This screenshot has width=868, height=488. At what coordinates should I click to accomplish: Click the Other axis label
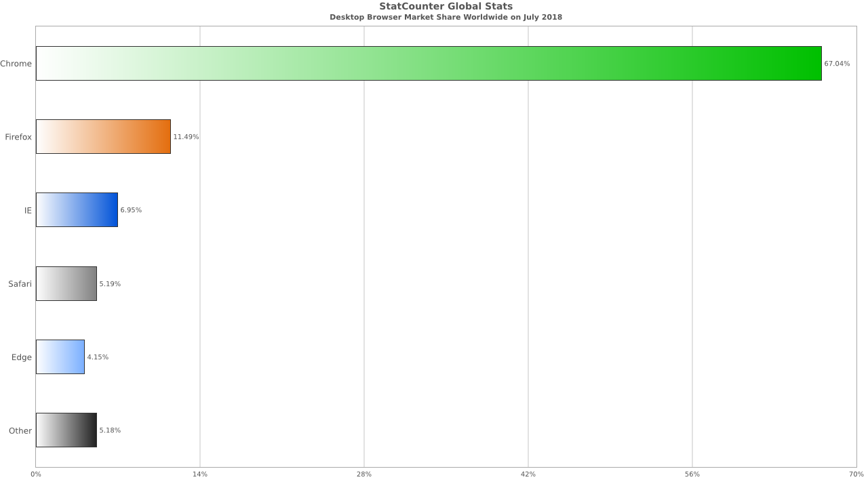tap(20, 431)
